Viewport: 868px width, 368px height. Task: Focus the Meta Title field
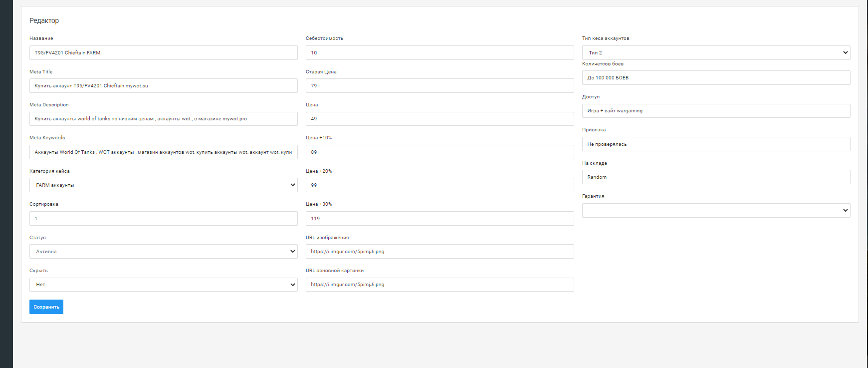[163, 85]
